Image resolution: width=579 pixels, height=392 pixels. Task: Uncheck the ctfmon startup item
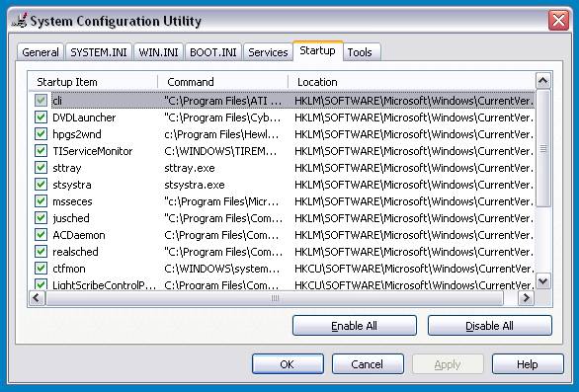click(41, 269)
